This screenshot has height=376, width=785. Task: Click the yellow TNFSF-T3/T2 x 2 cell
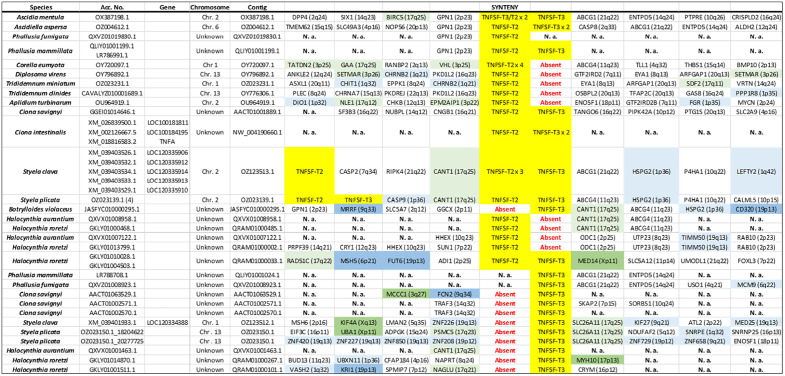tap(505, 16)
